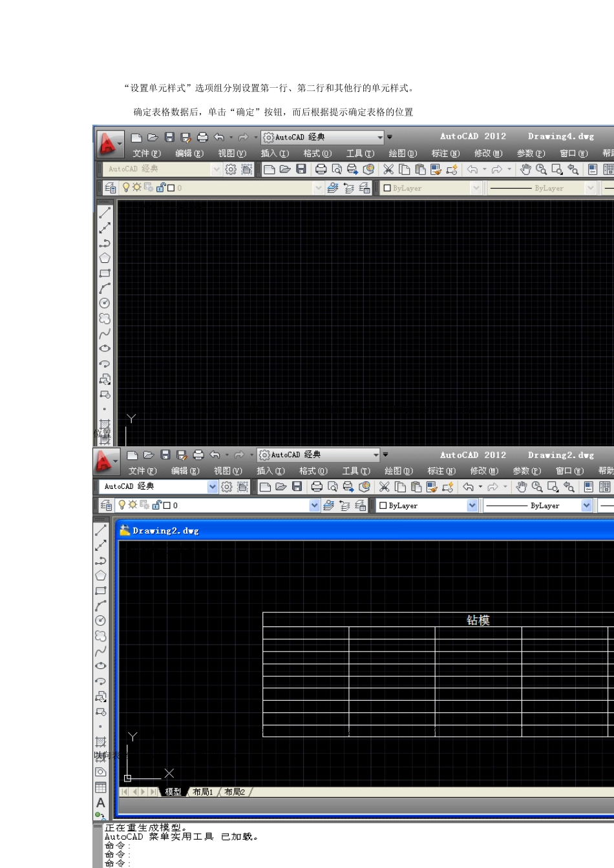Image resolution: width=614 pixels, height=868 pixels.
Task: Click the 钻模 table title cell
Action: coord(438,620)
